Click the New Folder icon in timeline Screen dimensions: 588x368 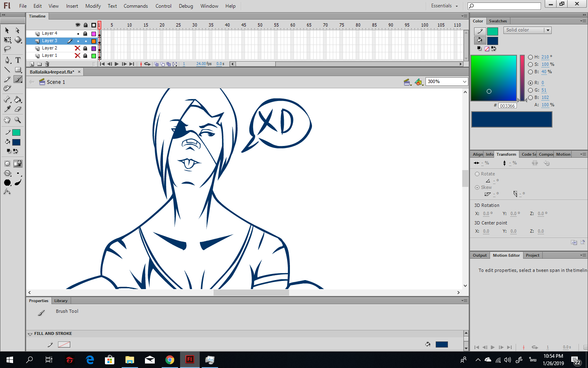[39, 64]
